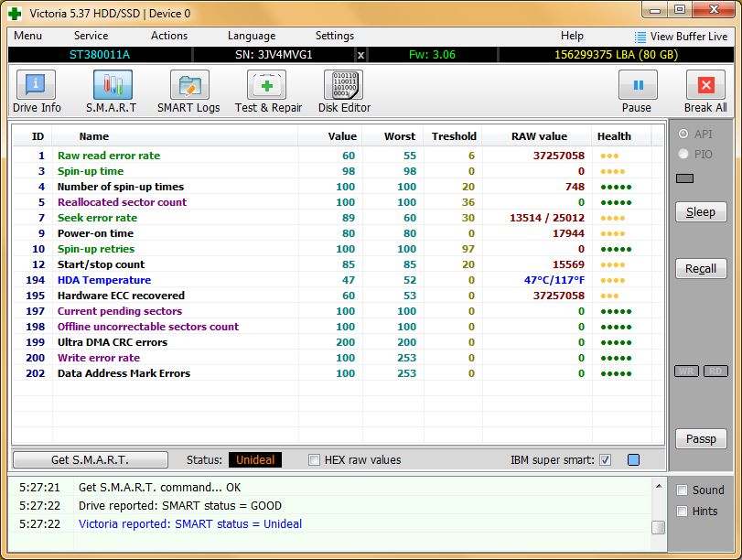
Task: Select the Seek error rate row
Action: (338, 218)
